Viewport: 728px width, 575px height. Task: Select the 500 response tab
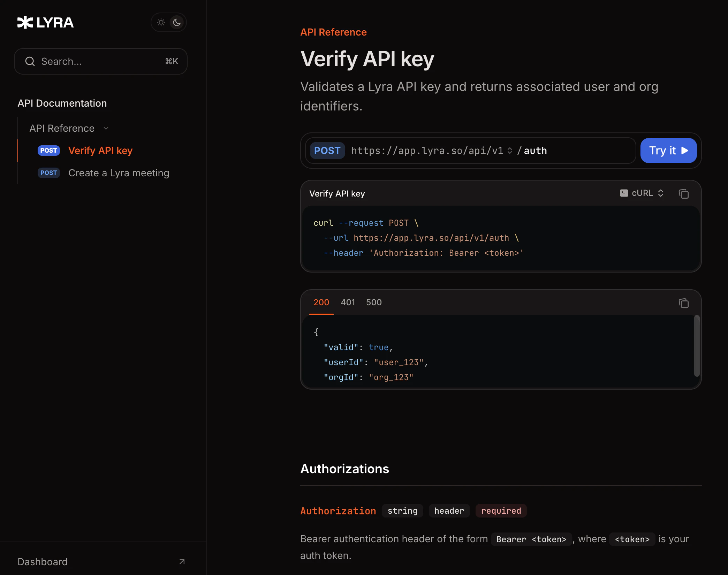coord(374,302)
